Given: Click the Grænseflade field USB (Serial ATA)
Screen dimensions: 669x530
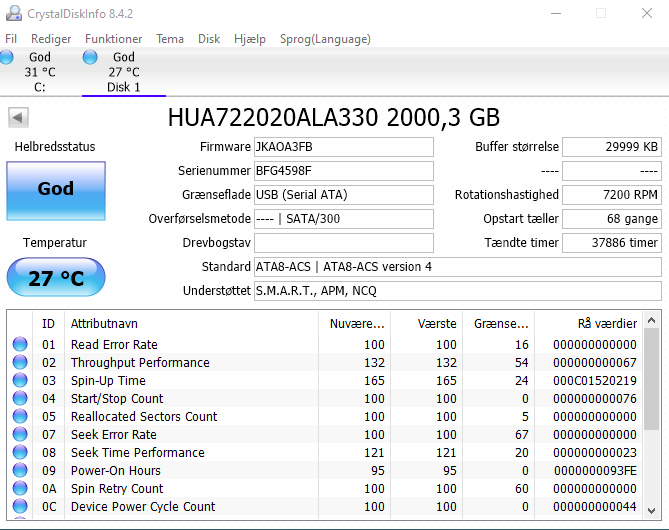Looking at the screenshot, I should tap(344, 195).
